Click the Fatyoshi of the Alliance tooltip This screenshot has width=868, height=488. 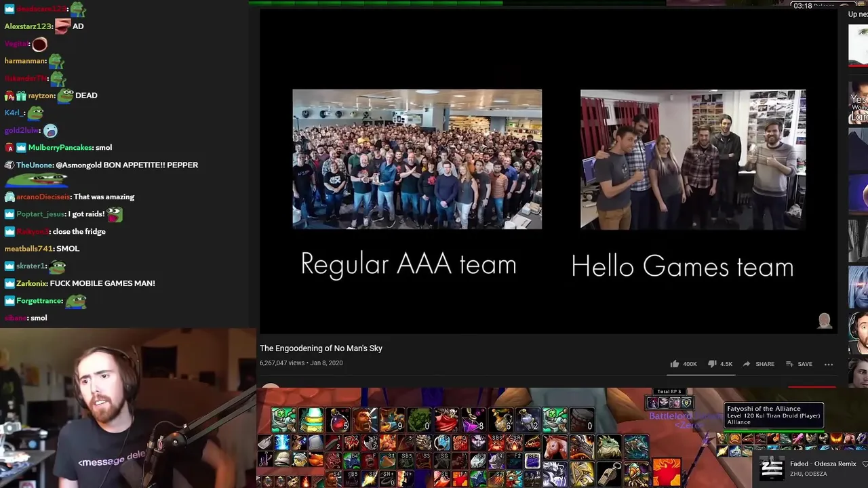coord(774,415)
